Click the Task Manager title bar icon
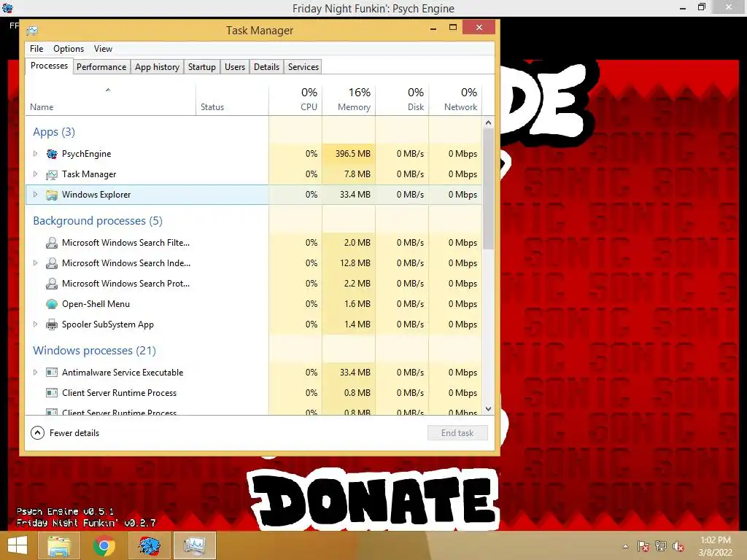Image resolution: width=747 pixels, height=560 pixels. [32, 31]
